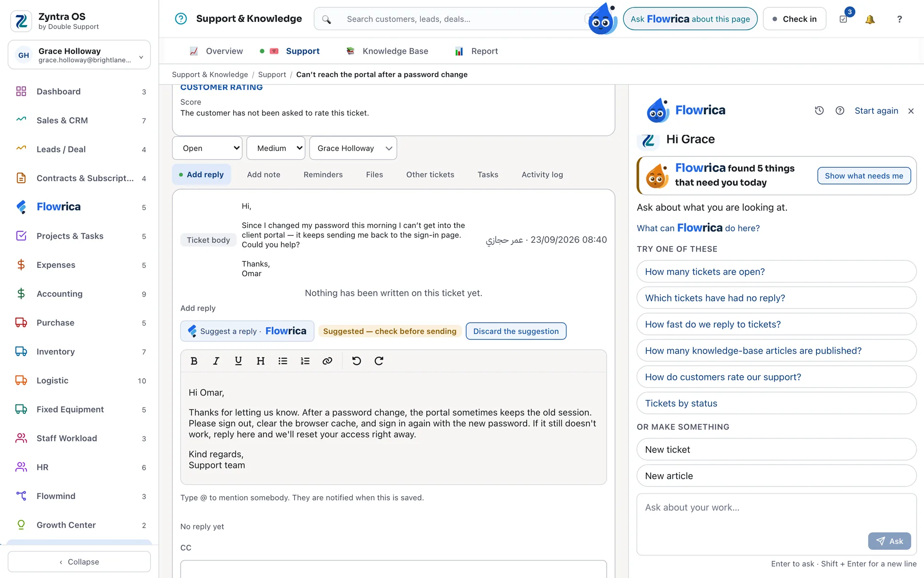Screen dimensions: 924x578
Task: Click the Support & Knowledge help circle icon
Action: click(181, 18)
